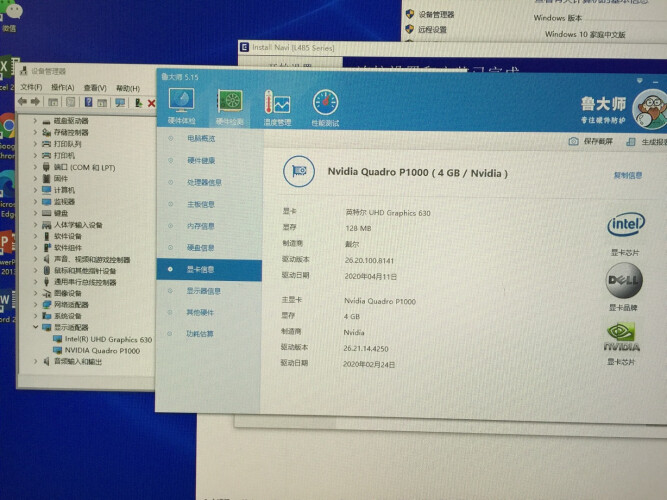Click the update driver green arrow icon

[x=138, y=103]
